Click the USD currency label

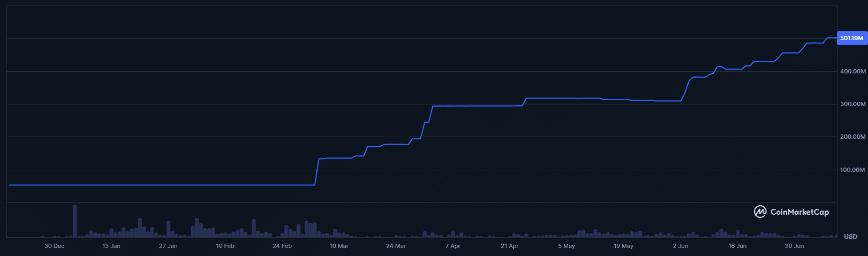click(851, 236)
